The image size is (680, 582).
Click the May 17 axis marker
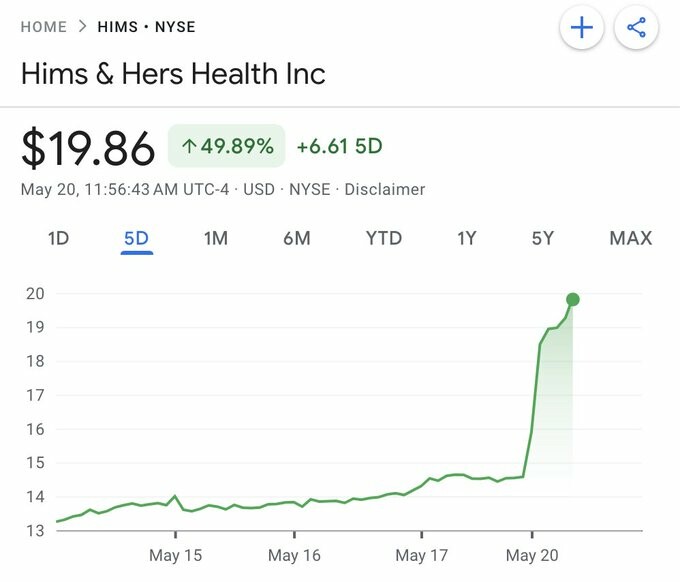(x=422, y=555)
